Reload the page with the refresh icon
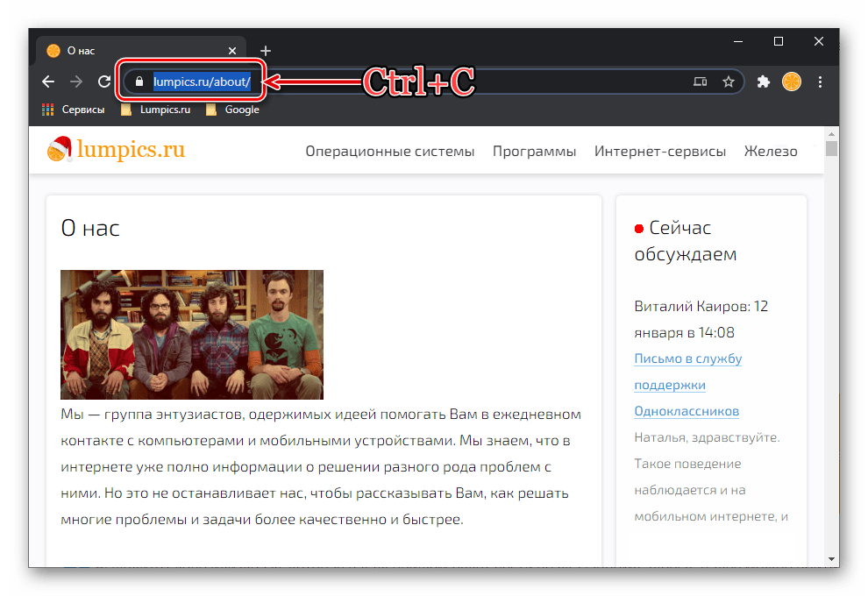The width and height of the screenshot is (868, 596). [x=104, y=82]
